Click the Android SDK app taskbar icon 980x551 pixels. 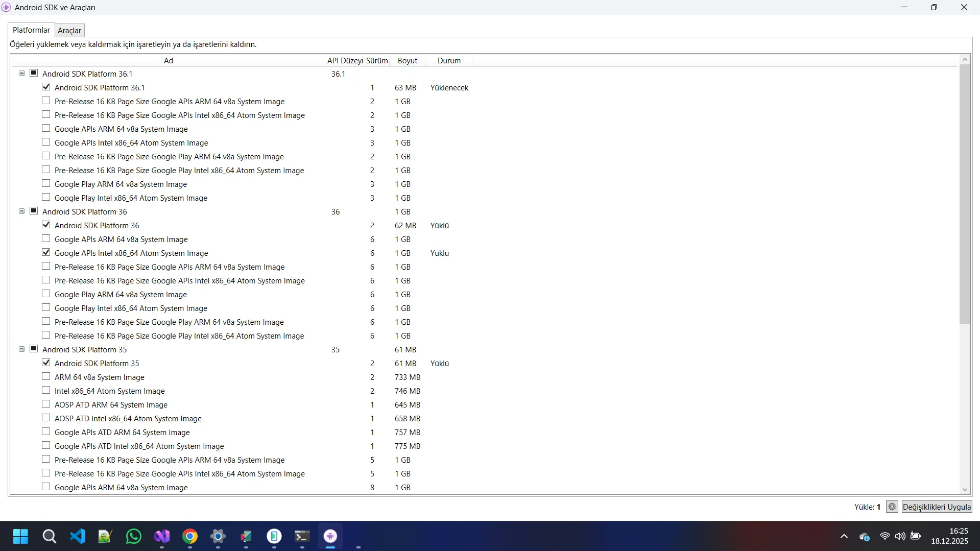point(330,536)
